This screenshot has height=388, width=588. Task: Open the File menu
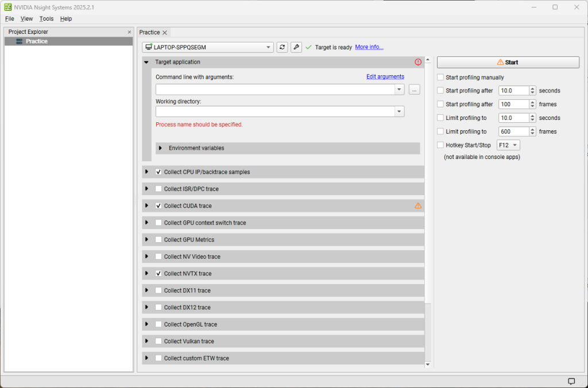(x=9, y=19)
